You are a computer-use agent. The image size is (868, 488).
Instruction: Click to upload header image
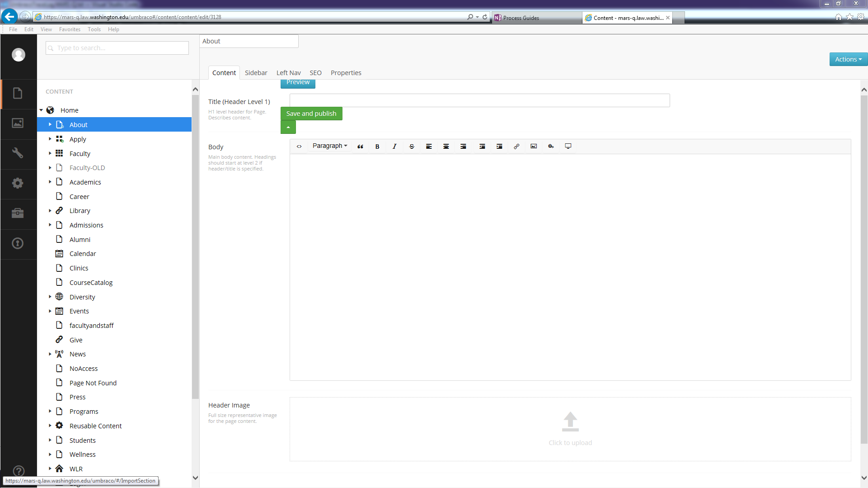pos(570,429)
